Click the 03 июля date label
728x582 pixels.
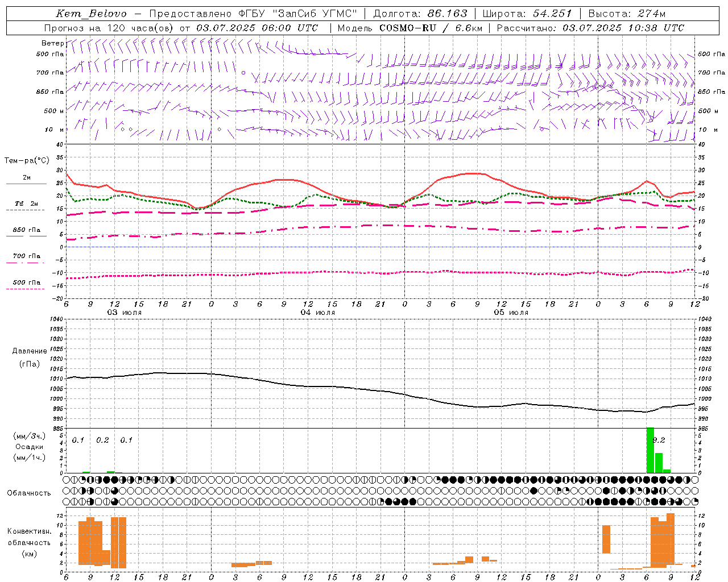(125, 313)
